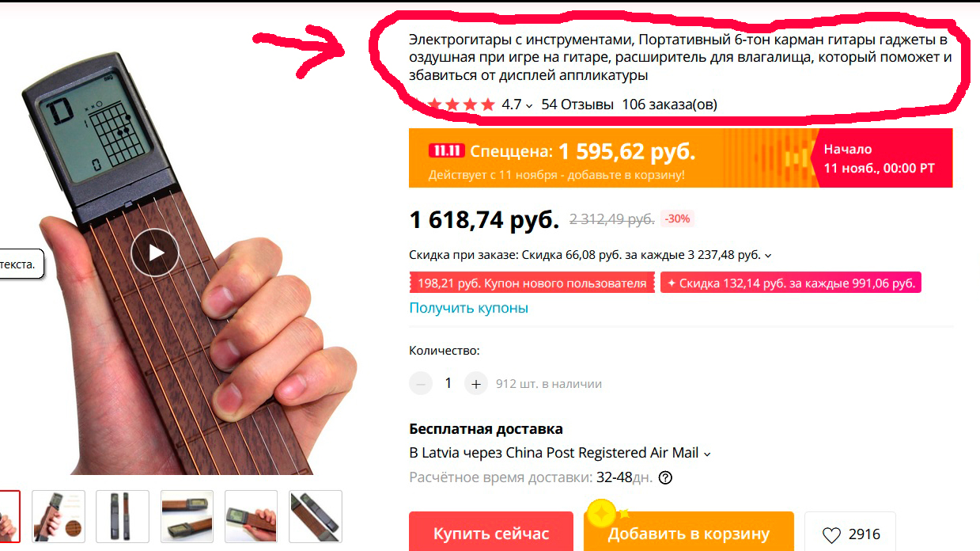Click Купить сейчас button
The image size is (980, 551).
pyautogui.click(x=491, y=532)
